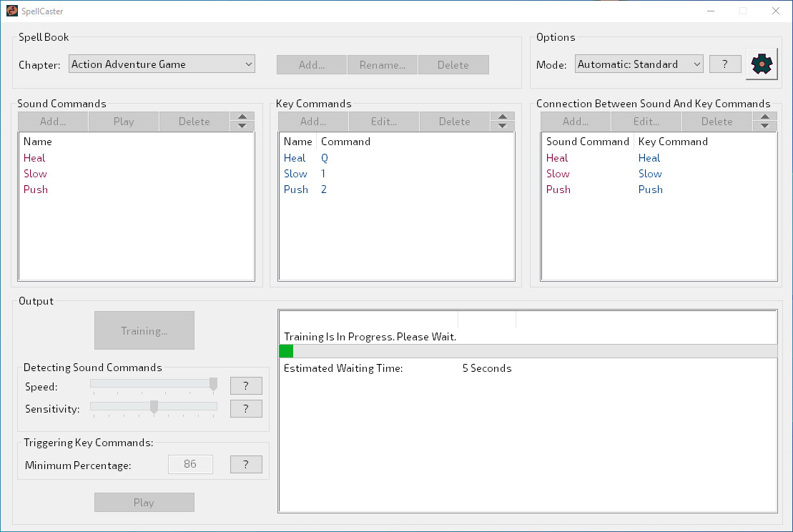This screenshot has width=793, height=532.
Task: Click the help button next to Mode
Action: [725, 64]
